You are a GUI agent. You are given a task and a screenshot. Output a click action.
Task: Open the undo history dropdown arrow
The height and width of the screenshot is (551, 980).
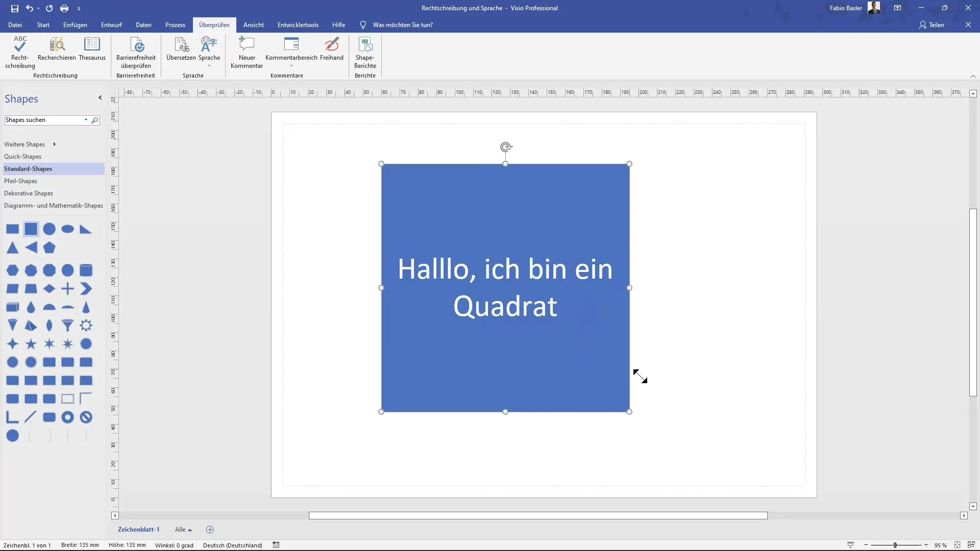point(38,9)
